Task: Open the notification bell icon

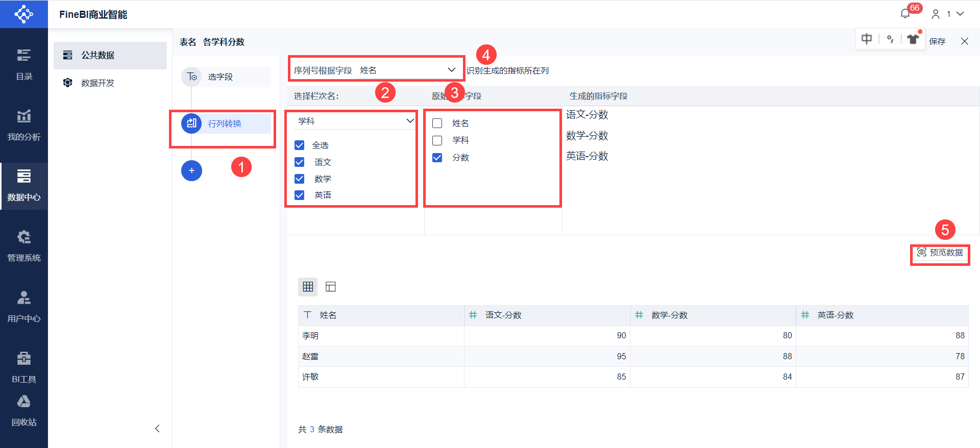Action: coord(905,14)
